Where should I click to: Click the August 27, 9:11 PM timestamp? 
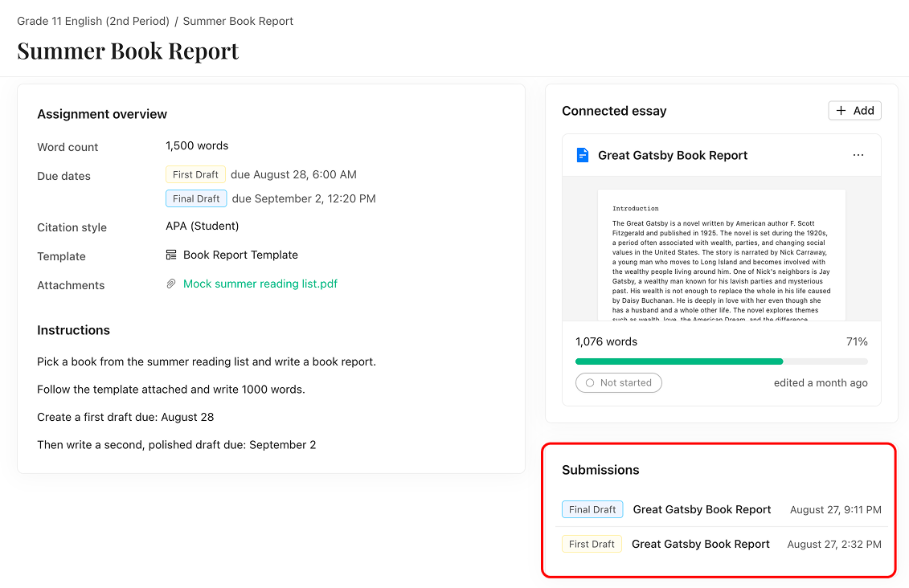pos(835,510)
